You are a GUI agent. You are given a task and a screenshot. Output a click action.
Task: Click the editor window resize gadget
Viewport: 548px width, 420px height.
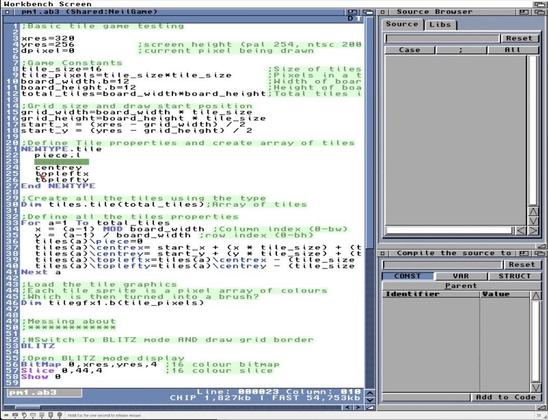coord(370,407)
